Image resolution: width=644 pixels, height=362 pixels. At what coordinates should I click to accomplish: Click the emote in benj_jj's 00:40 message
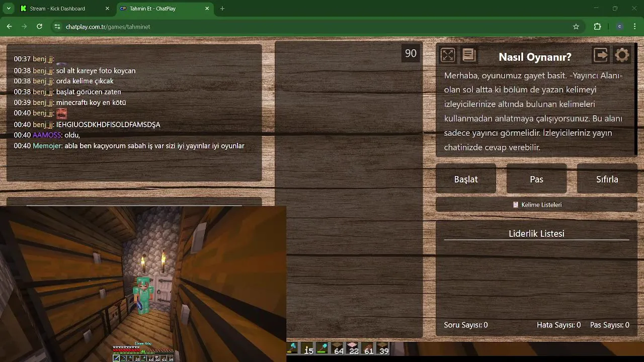pyautogui.click(x=61, y=113)
